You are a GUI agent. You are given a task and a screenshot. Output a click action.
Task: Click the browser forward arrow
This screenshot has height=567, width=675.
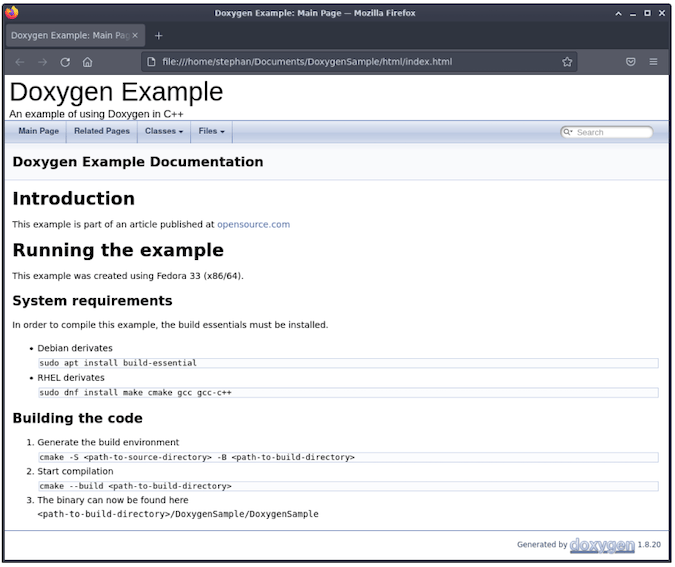pos(42,62)
